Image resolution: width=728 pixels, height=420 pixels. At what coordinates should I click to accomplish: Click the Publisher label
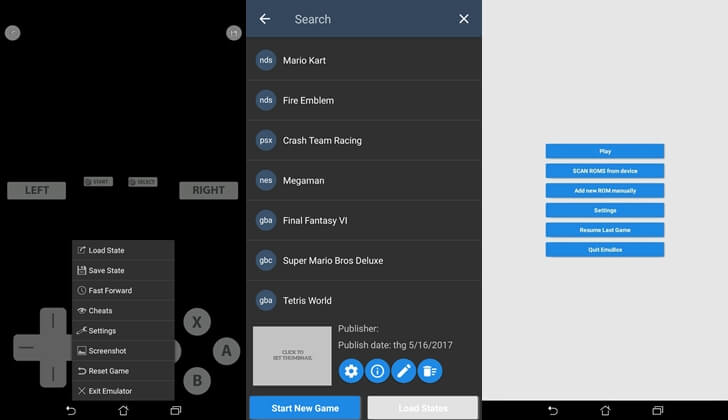[358, 329]
